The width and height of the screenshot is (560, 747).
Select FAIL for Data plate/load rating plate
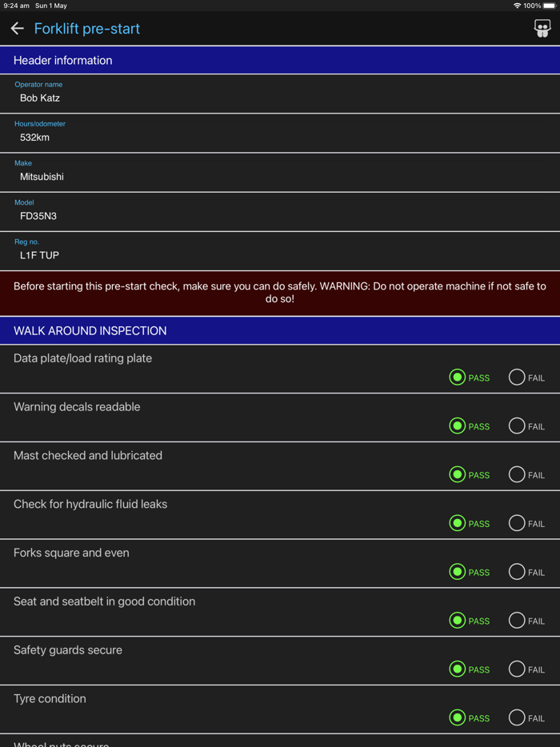click(517, 377)
